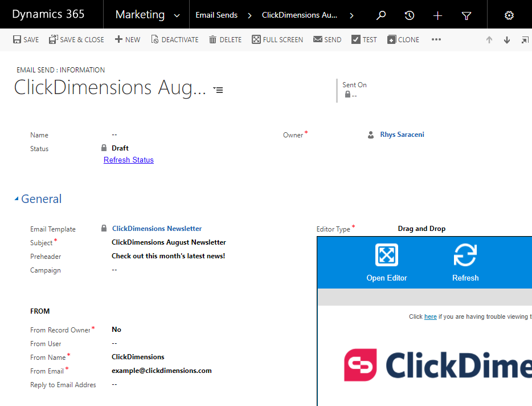This screenshot has height=406, width=532.
Task: Open the more commands ellipsis
Action: coord(436,40)
